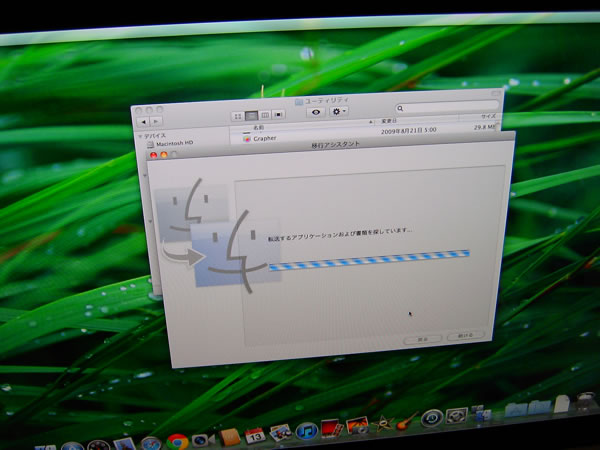Open iPhoto from the Dock
Screen dimensions: 600x450
(357, 426)
